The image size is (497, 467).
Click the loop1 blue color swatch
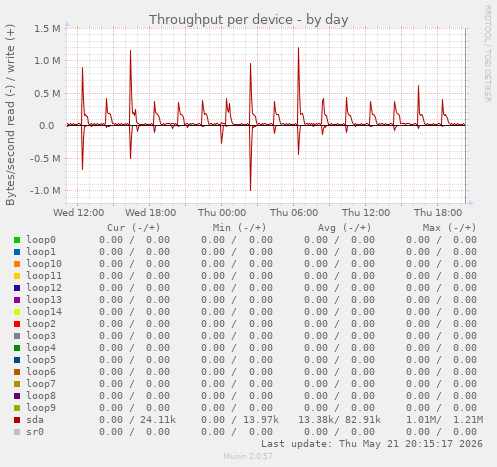[17, 252]
